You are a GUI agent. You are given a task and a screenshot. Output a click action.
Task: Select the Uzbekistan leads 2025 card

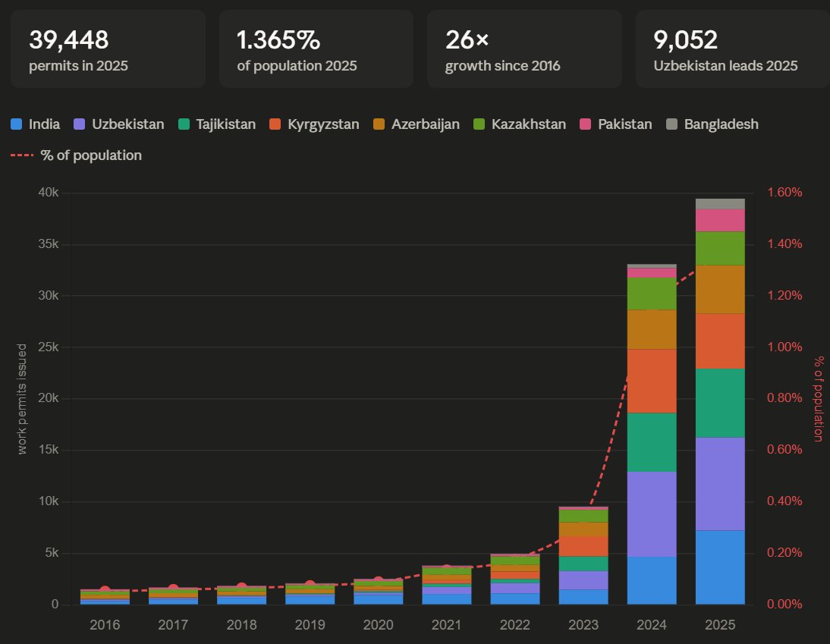tap(732, 49)
